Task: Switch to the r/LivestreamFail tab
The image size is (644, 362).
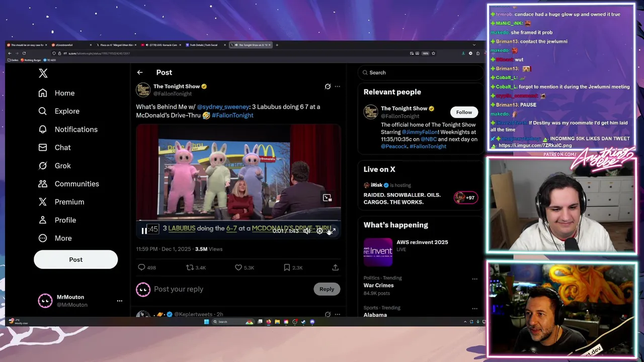Action: (x=71, y=45)
